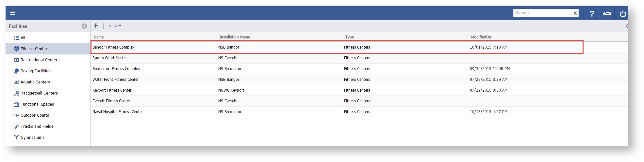Image resolution: width=644 pixels, height=162 pixels.
Task: Select the Fitness Centers heart icon
Action: pyautogui.click(x=17, y=49)
